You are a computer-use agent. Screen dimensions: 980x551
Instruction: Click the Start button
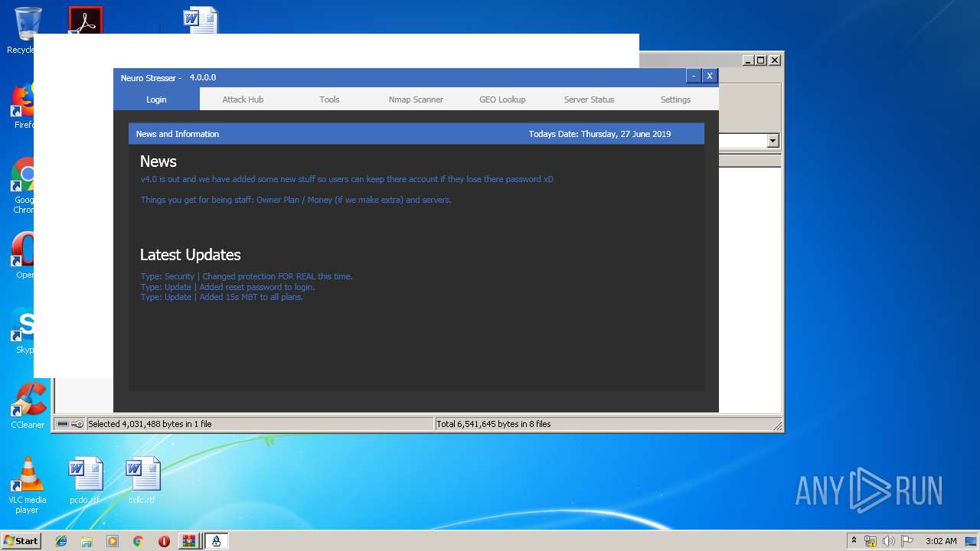21,541
